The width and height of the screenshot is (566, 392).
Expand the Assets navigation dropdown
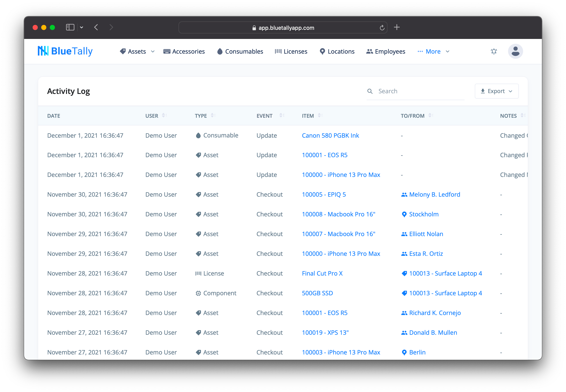tap(137, 52)
